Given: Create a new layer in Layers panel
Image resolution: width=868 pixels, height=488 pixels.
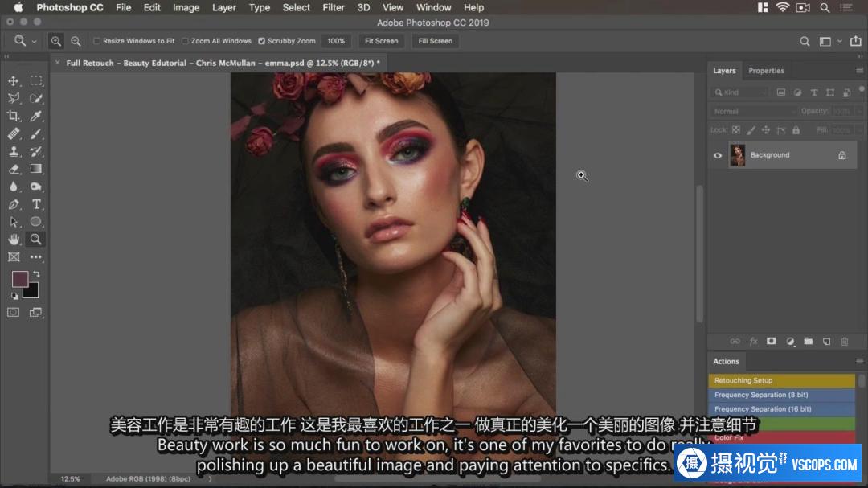Looking at the screenshot, I should coord(826,341).
